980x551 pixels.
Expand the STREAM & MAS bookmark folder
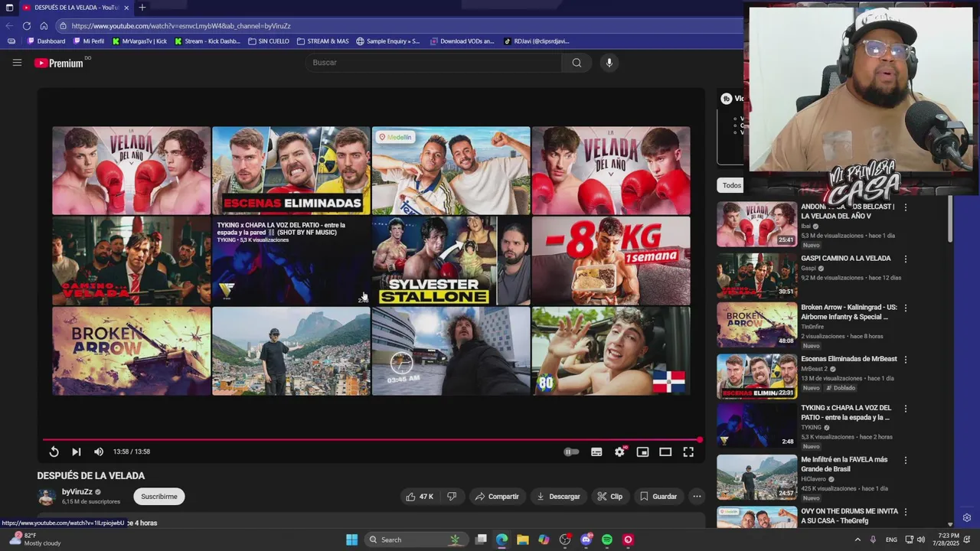tap(322, 41)
